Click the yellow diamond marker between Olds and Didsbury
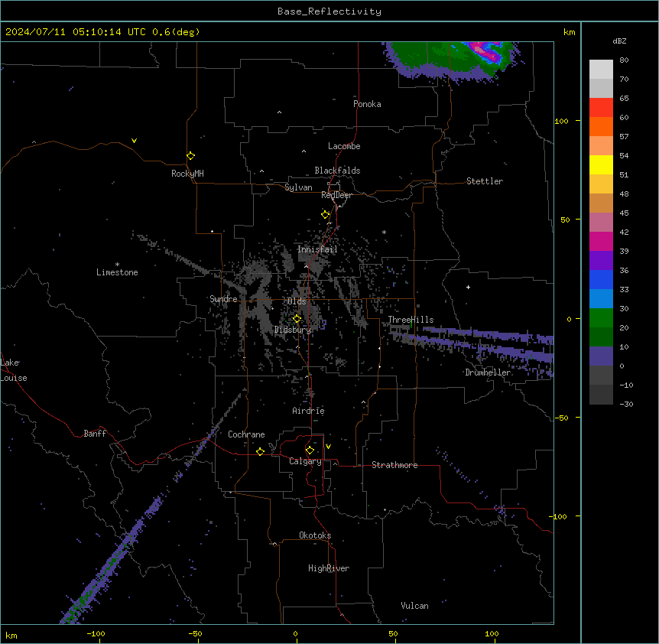 297,319
